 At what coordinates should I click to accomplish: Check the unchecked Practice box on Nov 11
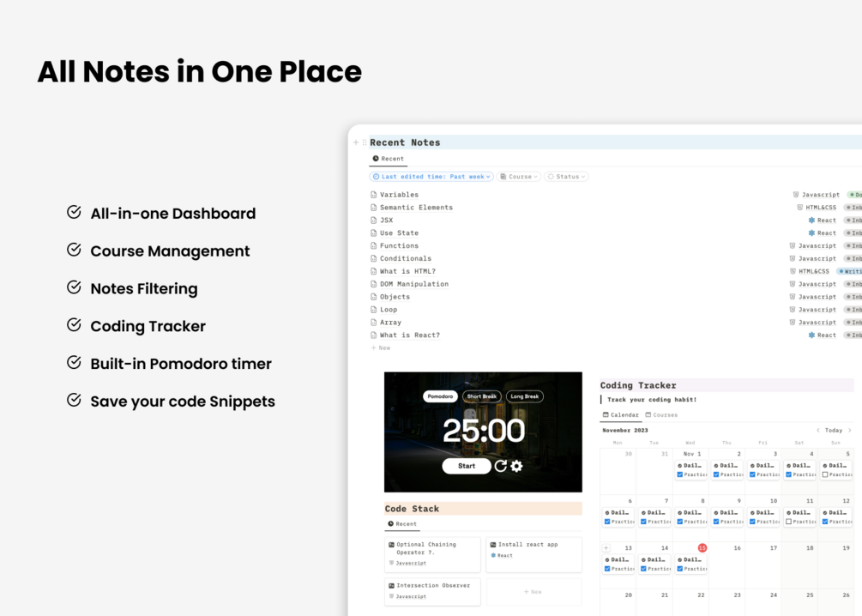point(789,522)
